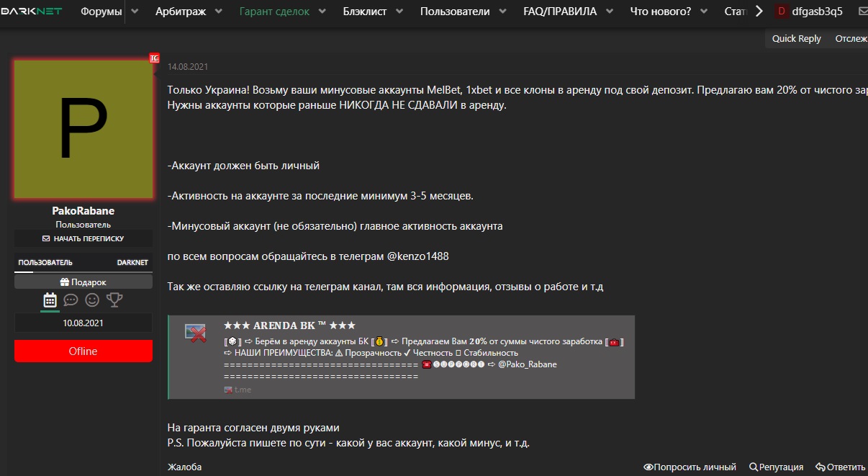Click the Подарок gift button
Image resolution: width=868 pixels, height=476 pixels.
[x=83, y=282]
